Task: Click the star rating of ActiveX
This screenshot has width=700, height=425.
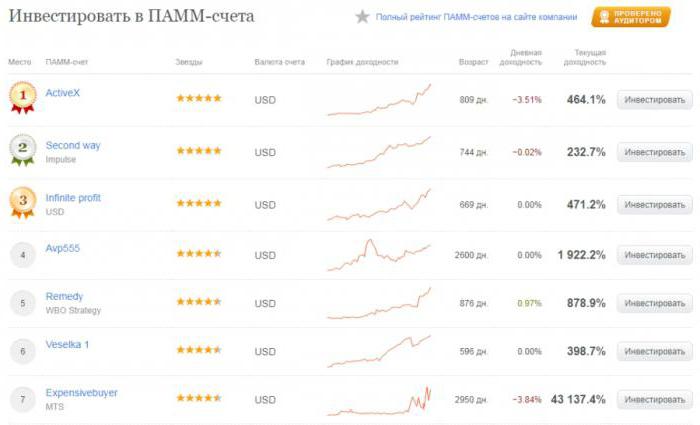Action: tap(199, 98)
